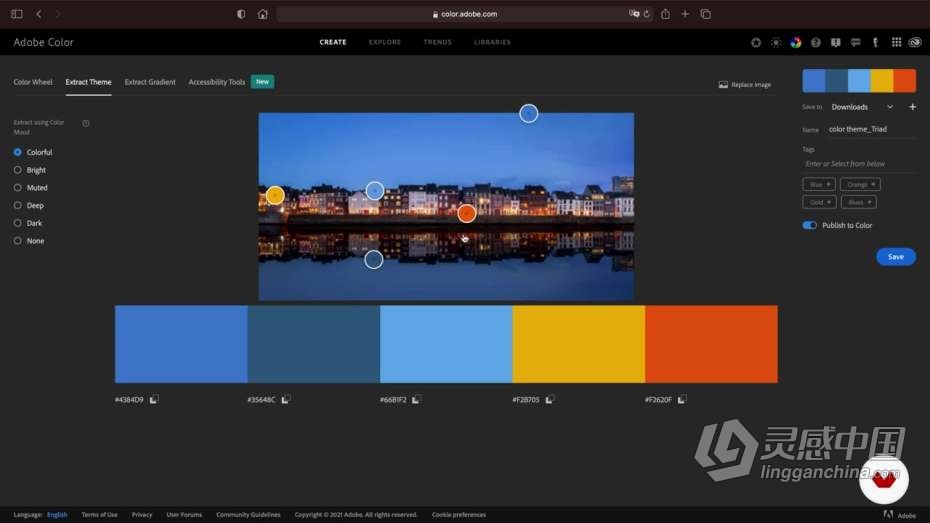Open the User Forums link
The height and width of the screenshot is (523, 930).
[x=184, y=515]
